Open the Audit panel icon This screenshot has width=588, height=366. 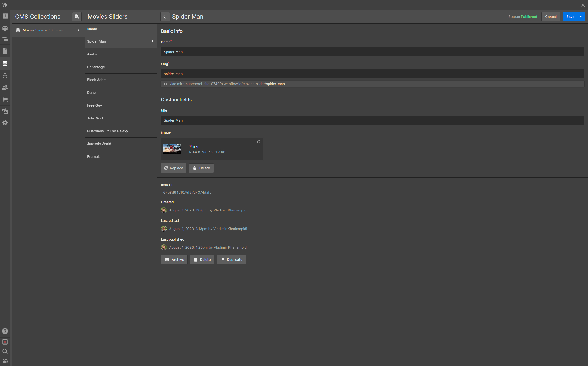(x=5, y=342)
